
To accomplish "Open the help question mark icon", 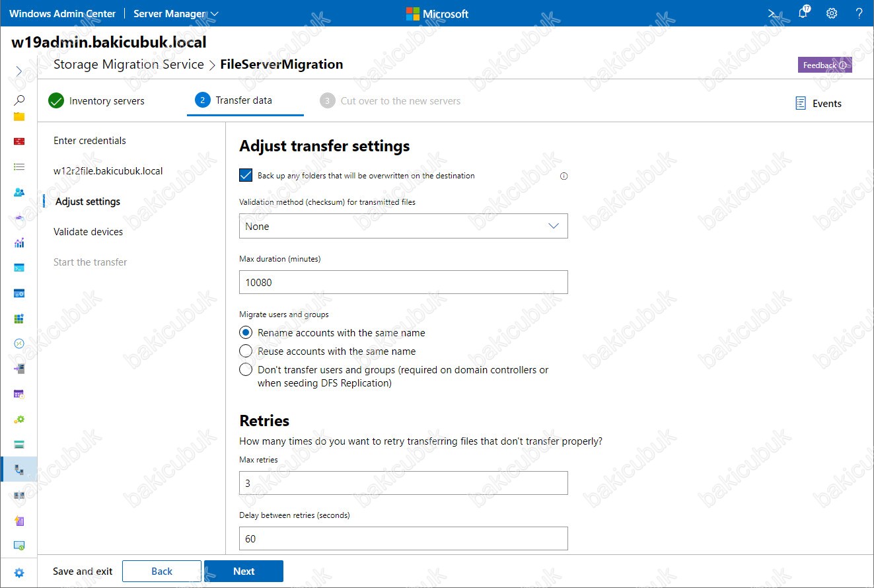I will (859, 13).
